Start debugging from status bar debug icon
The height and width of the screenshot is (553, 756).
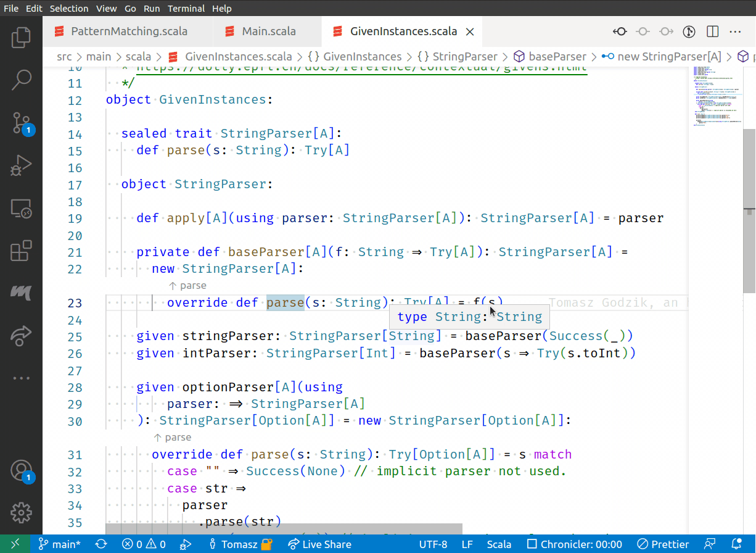click(x=185, y=544)
